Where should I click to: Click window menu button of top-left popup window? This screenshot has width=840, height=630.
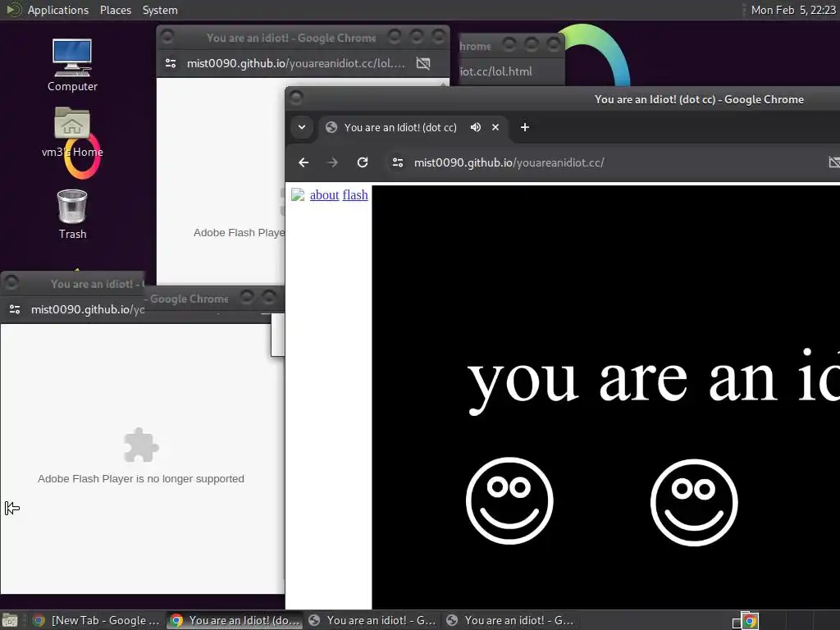click(167, 36)
